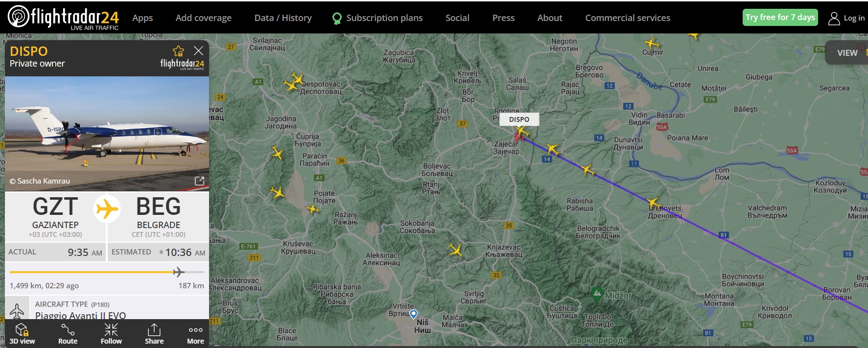Open aircraft photo in external link

[x=199, y=181]
